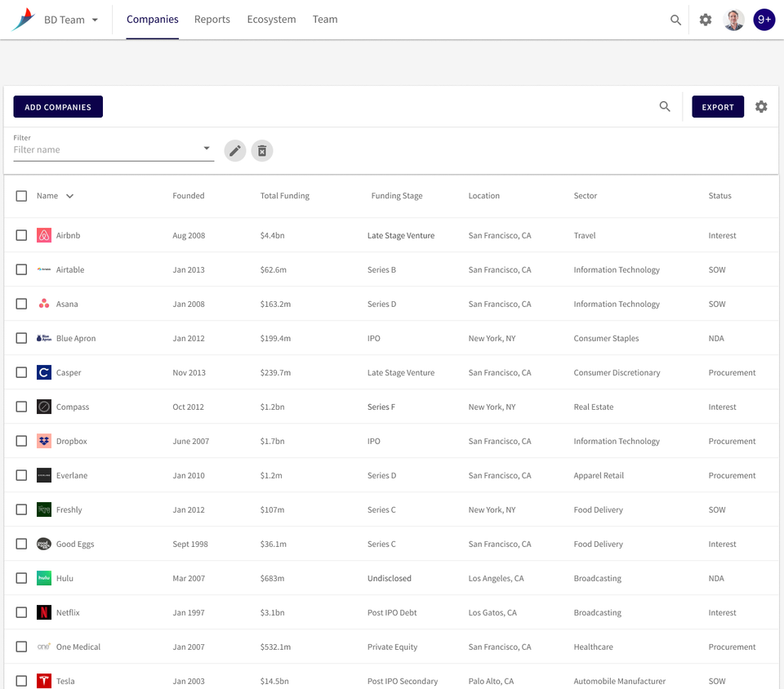Edit the filter with the pencil icon
The image size is (784, 689).
[235, 150]
